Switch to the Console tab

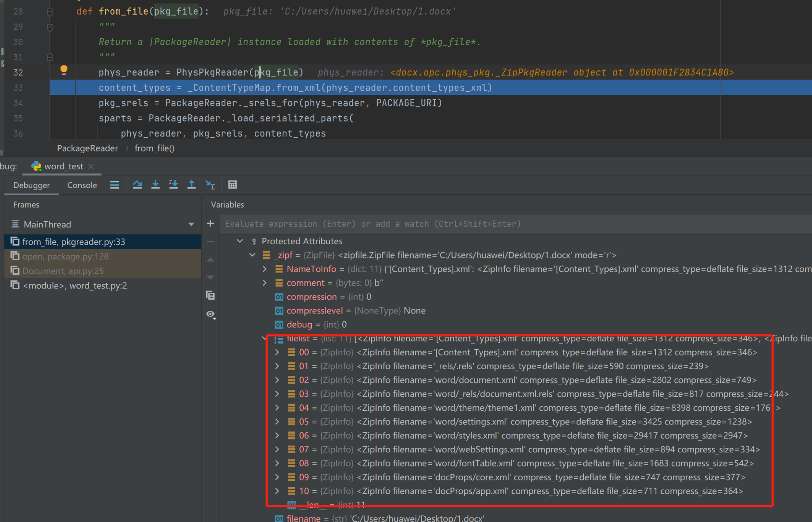(82, 185)
